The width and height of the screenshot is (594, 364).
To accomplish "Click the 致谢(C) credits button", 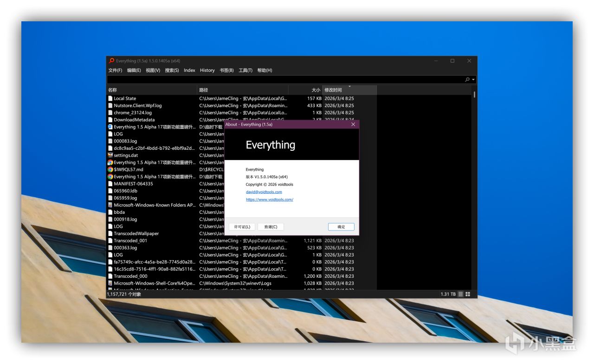I will point(271,227).
